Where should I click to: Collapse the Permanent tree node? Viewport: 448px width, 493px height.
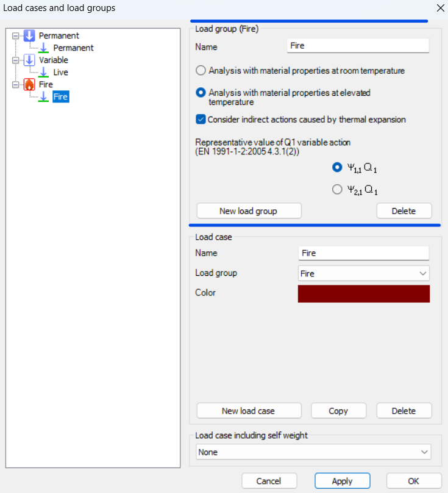click(15, 36)
